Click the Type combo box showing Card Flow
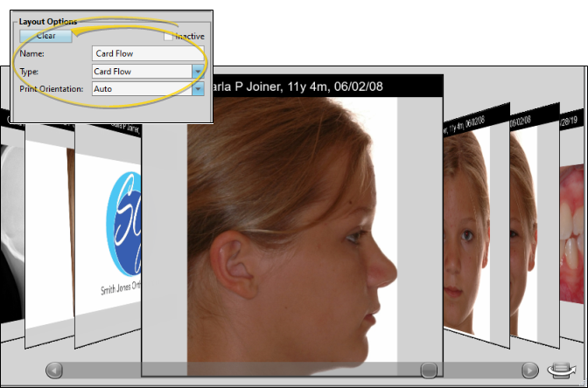This screenshot has height=388, width=588. 140,71
